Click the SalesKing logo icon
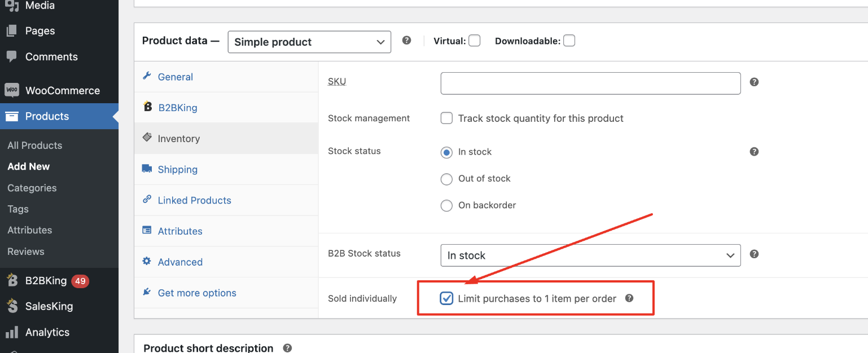Image resolution: width=868 pixels, height=353 pixels. pos(12,306)
